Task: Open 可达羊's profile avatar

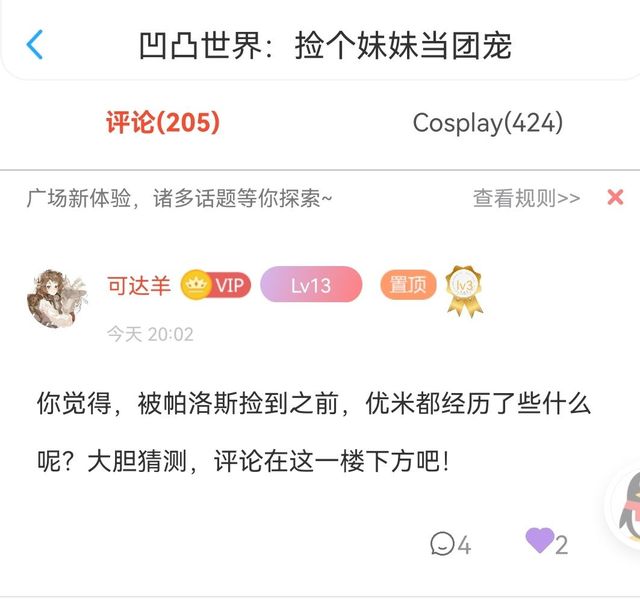Action: pos(57,298)
